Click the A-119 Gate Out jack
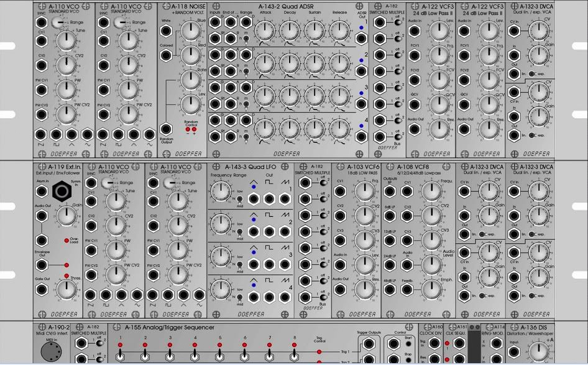The width and height of the screenshot is (588, 365). coord(41,290)
